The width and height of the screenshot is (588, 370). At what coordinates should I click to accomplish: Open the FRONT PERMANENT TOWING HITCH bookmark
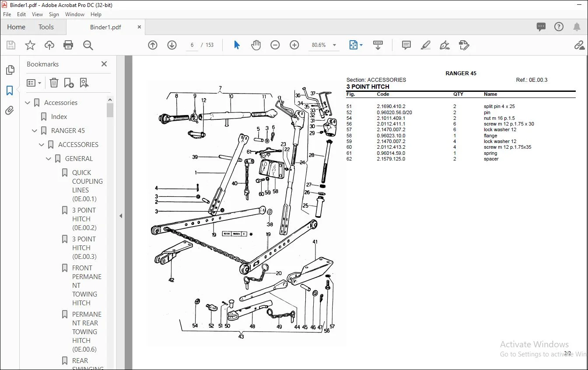coord(87,286)
